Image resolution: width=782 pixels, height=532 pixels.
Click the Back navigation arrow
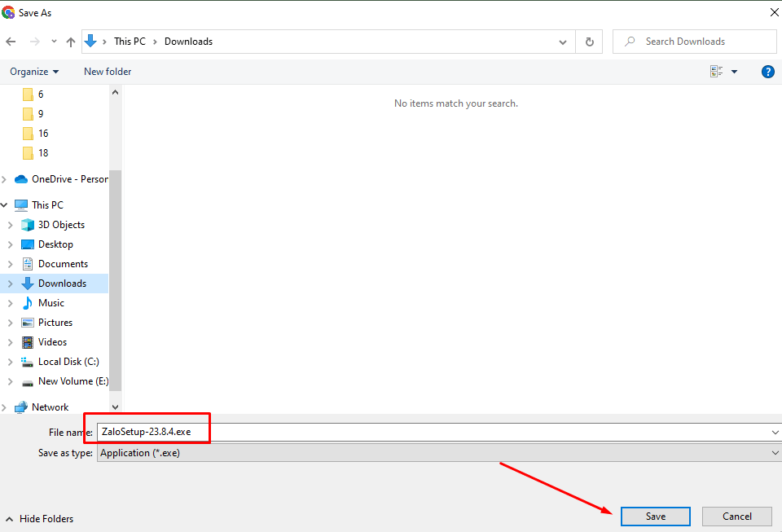(11, 42)
